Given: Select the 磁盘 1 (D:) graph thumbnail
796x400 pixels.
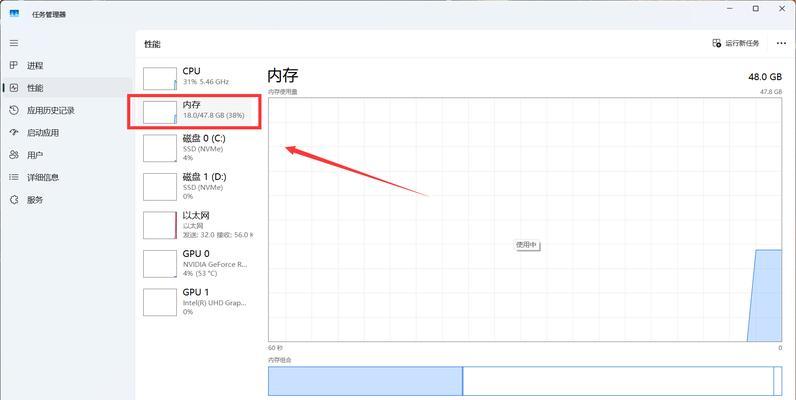Looking at the screenshot, I should pos(159,187).
